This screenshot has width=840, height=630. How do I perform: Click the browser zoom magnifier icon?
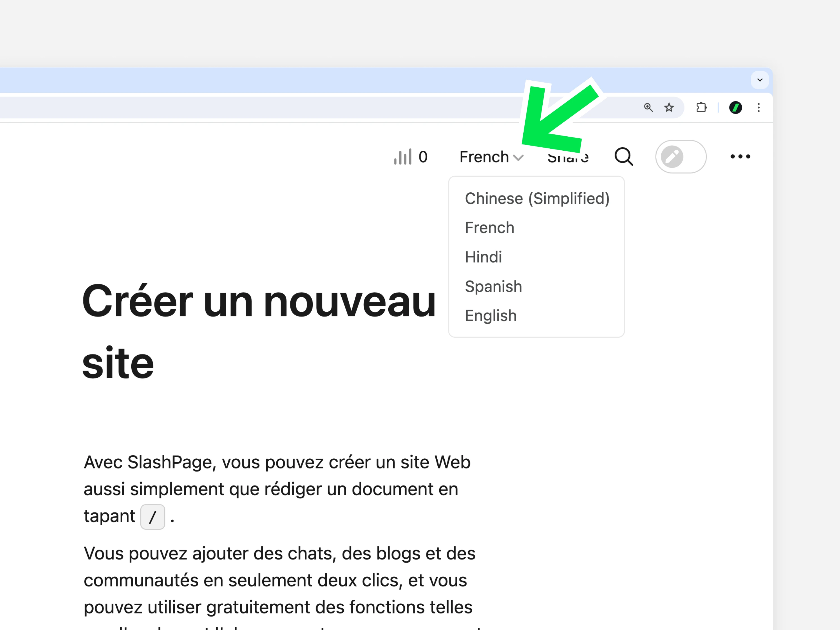pos(648,108)
